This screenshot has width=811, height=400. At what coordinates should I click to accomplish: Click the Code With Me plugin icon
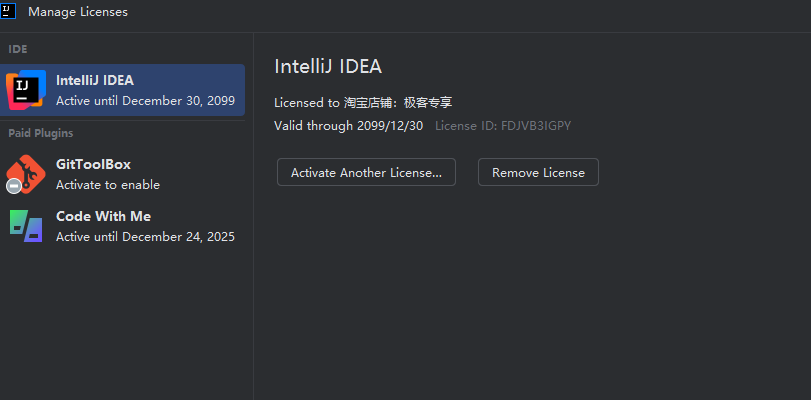[26, 226]
